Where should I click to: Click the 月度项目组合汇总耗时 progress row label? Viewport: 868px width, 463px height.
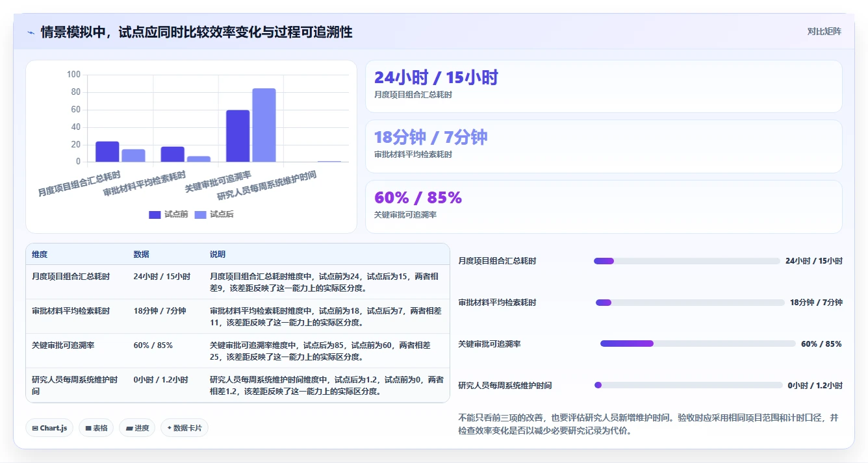(497, 261)
